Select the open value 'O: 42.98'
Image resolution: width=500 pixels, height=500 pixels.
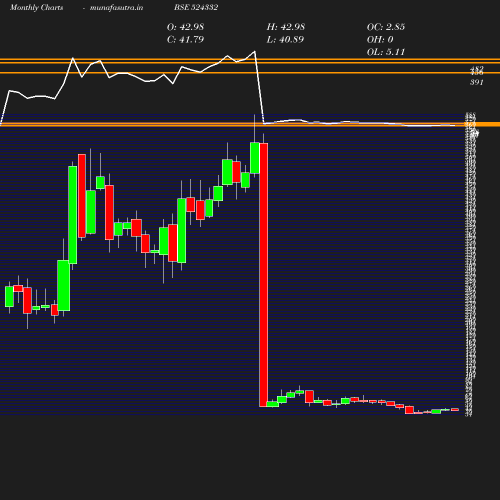[x=185, y=27]
